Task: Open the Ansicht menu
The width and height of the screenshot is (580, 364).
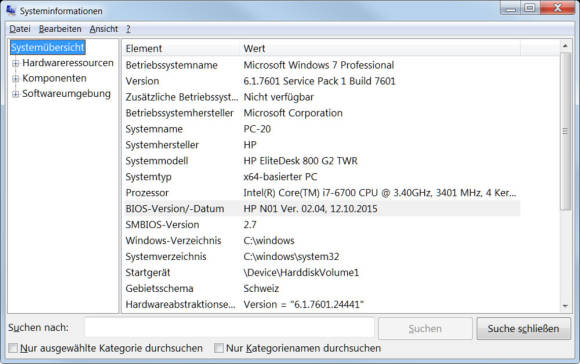Action: [x=104, y=29]
